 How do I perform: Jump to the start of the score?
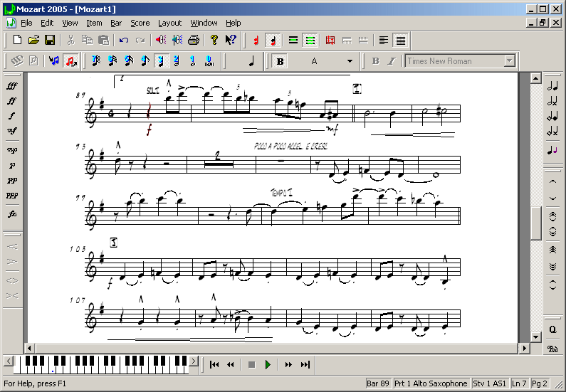[x=214, y=364]
